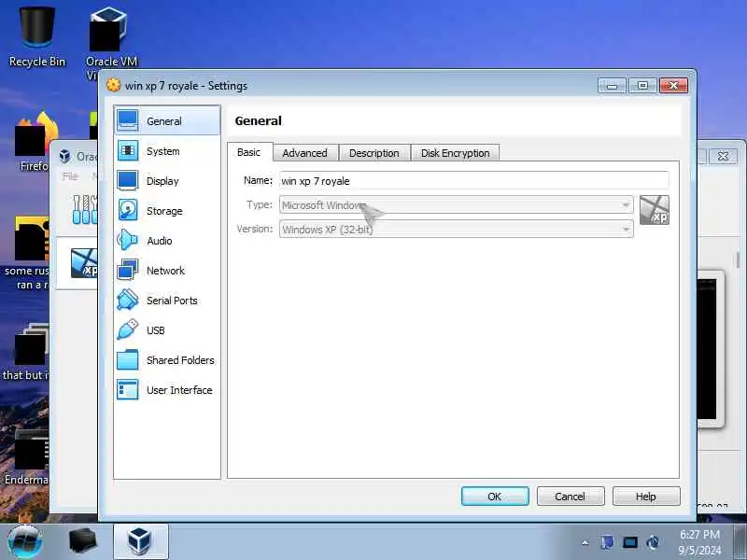Click the USB label in sidebar
Image resolution: width=747 pixels, height=560 pixels.
click(155, 330)
